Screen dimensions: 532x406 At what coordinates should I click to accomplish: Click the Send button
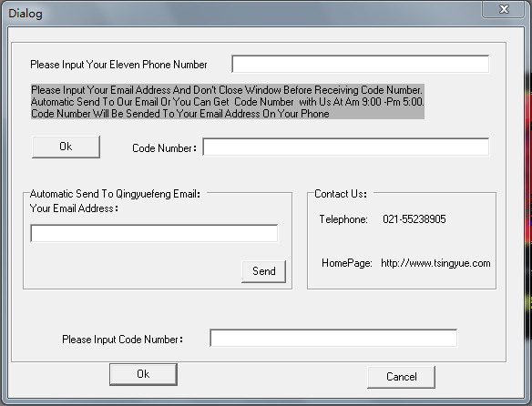263,271
